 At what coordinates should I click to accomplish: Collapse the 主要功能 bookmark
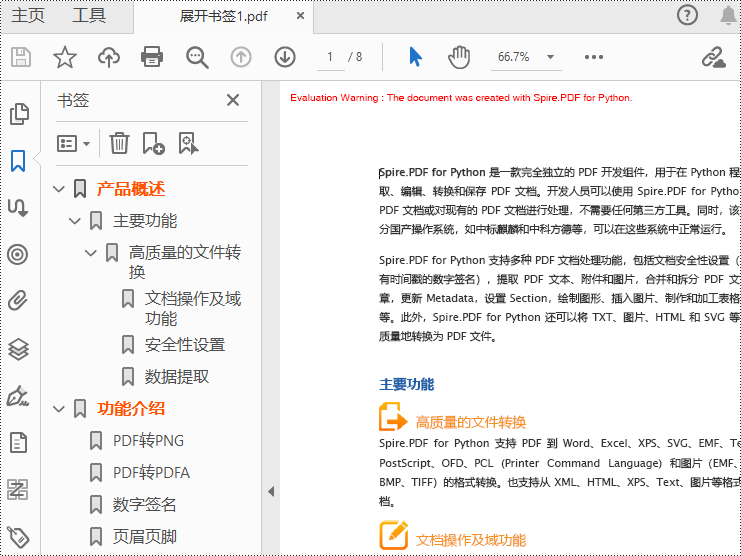(x=75, y=221)
